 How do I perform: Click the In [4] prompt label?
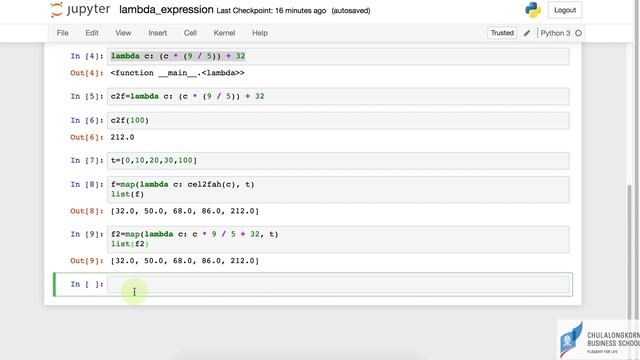tap(87, 56)
